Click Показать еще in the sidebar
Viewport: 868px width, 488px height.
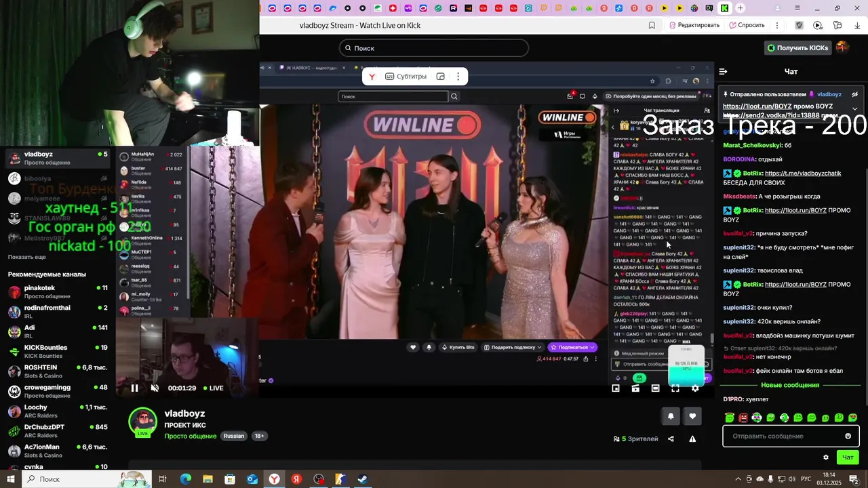(27, 257)
